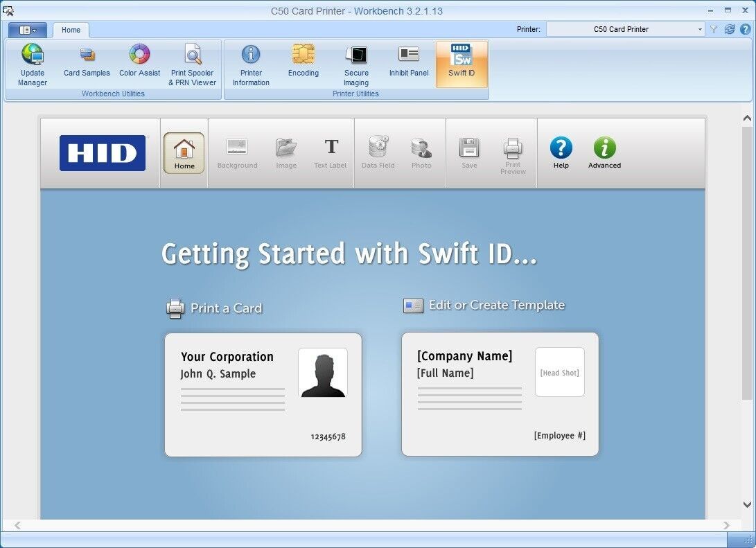Select the Your Corporation sample card
Viewport: 756px width, 548px height.
pos(263,395)
